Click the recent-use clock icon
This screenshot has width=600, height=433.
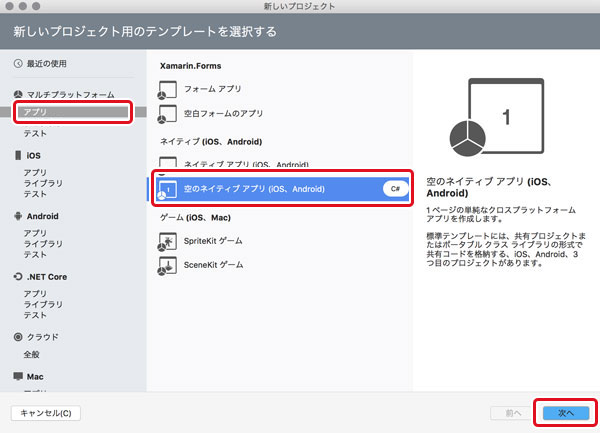pyautogui.click(x=18, y=63)
